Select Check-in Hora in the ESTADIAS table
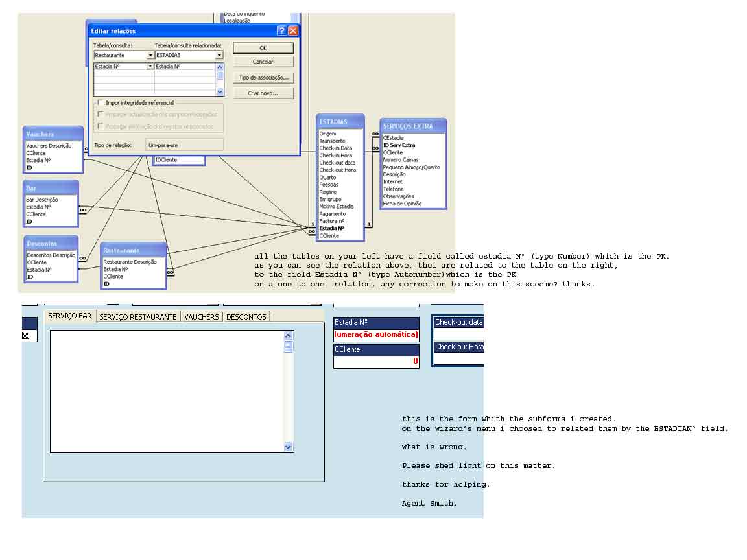747x560 pixels. [x=336, y=156]
